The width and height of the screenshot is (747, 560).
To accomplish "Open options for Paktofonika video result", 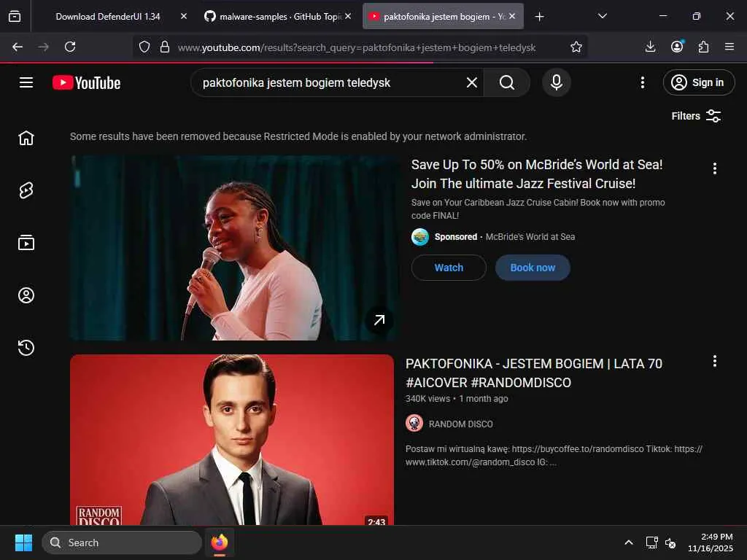I will pyautogui.click(x=715, y=362).
